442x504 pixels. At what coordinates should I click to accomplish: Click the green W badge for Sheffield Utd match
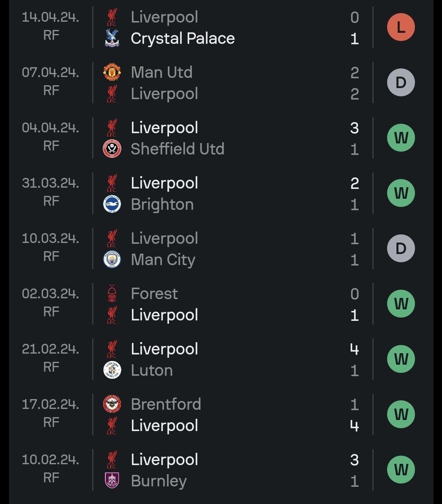point(401,138)
